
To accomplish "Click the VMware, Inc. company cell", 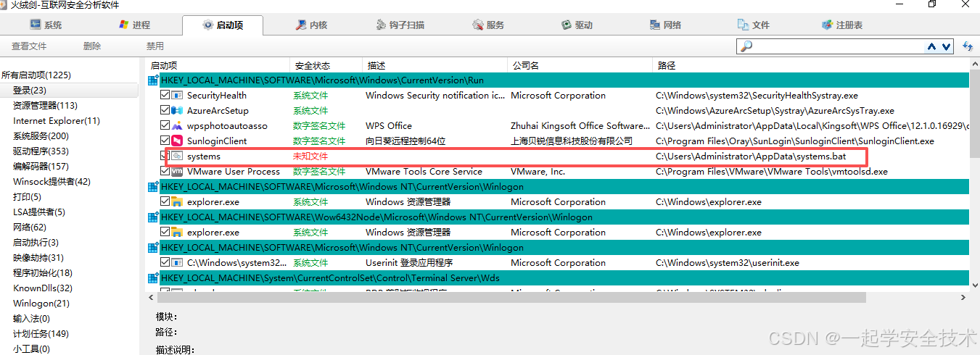I will (x=538, y=172).
